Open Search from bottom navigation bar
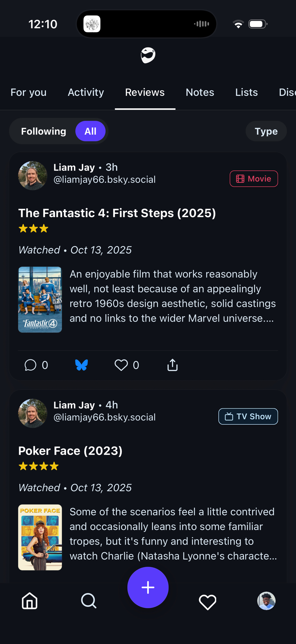The width and height of the screenshot is (296, 644). [89, 601]
